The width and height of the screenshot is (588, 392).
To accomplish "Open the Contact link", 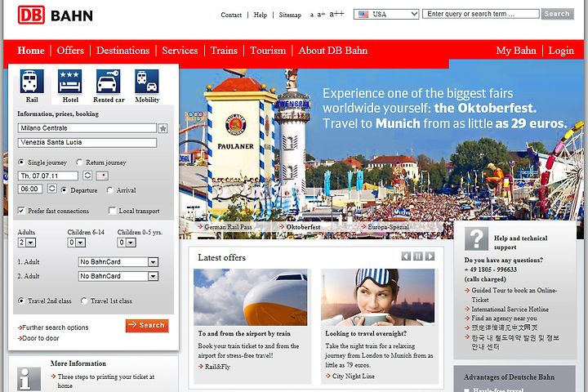I will pos(231,15).
